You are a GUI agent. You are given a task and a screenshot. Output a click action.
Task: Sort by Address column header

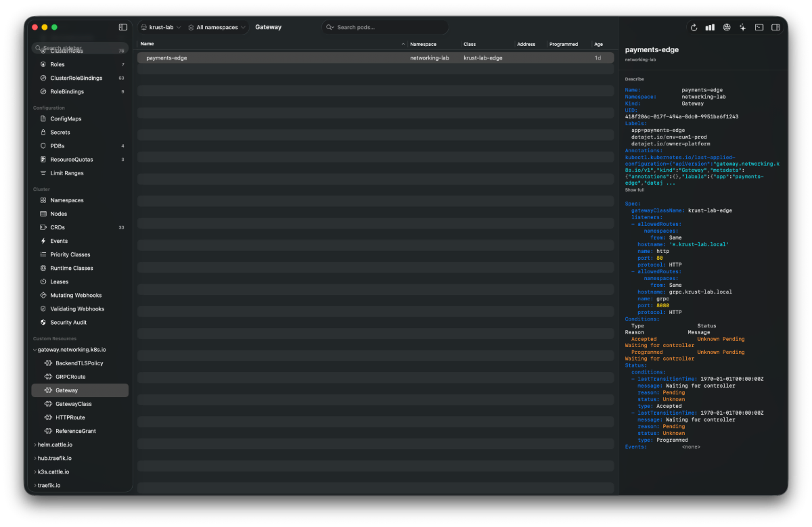tap(526, 44)
